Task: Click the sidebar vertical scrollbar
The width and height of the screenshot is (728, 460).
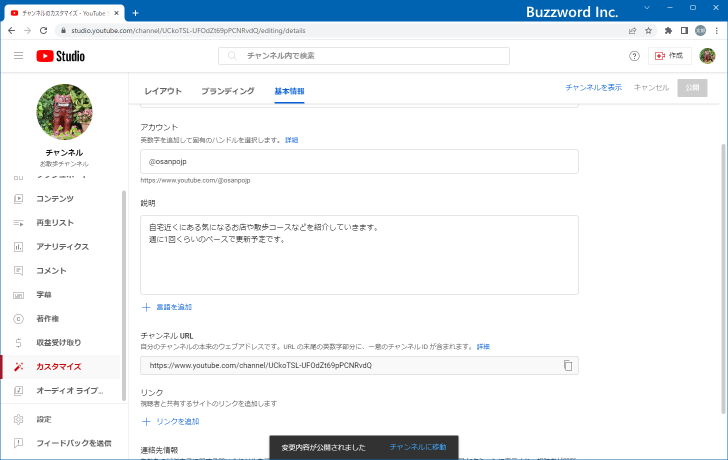Action: tap(124, 295)
